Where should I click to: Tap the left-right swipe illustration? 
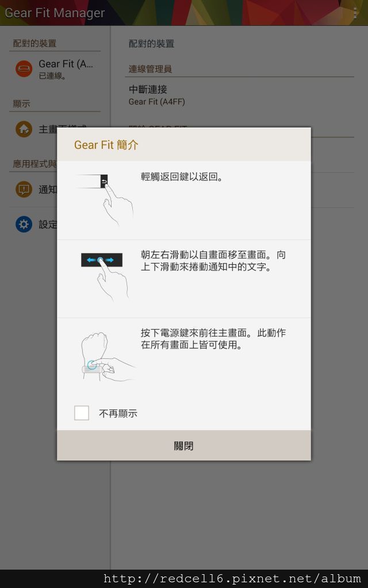[102, 277]
